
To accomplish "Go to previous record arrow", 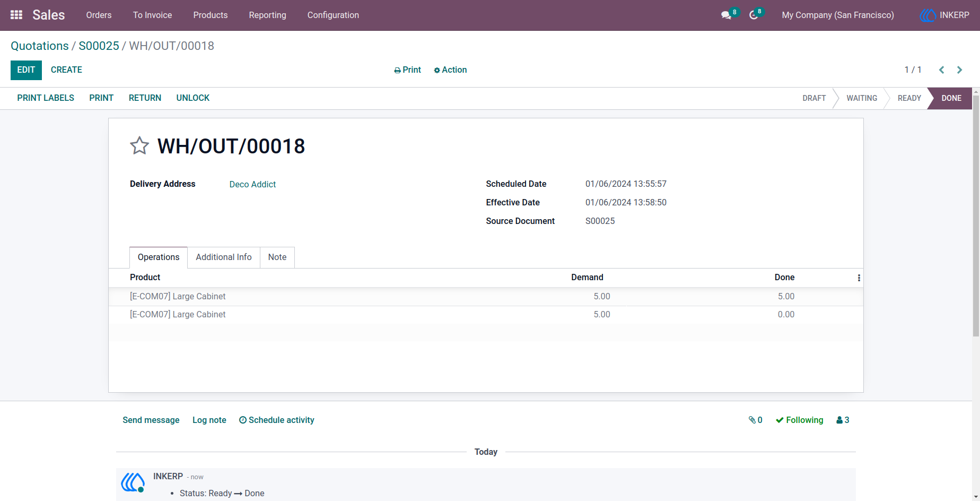I will [942, 70].
